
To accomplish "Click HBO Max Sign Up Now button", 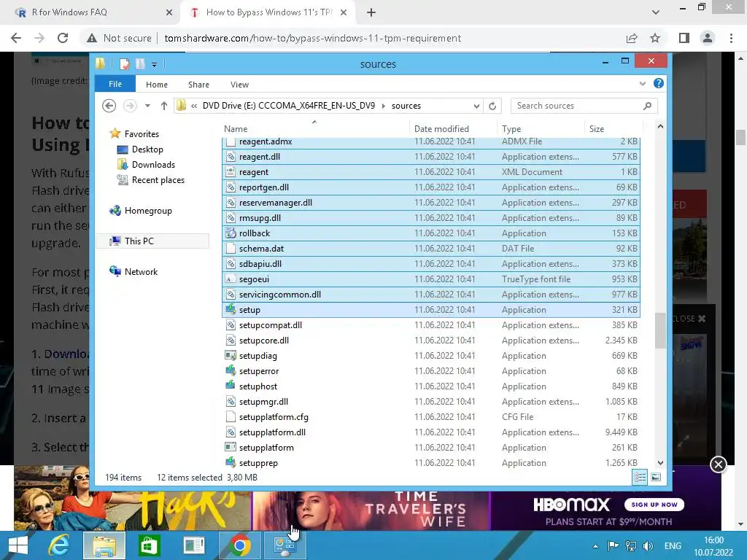I will [654, 505].
